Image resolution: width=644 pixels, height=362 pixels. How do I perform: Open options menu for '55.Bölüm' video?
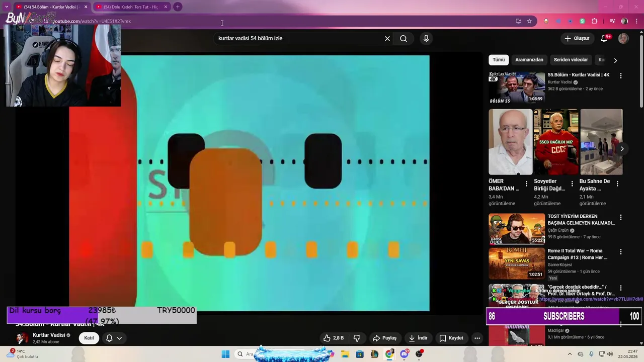(621, 75)
